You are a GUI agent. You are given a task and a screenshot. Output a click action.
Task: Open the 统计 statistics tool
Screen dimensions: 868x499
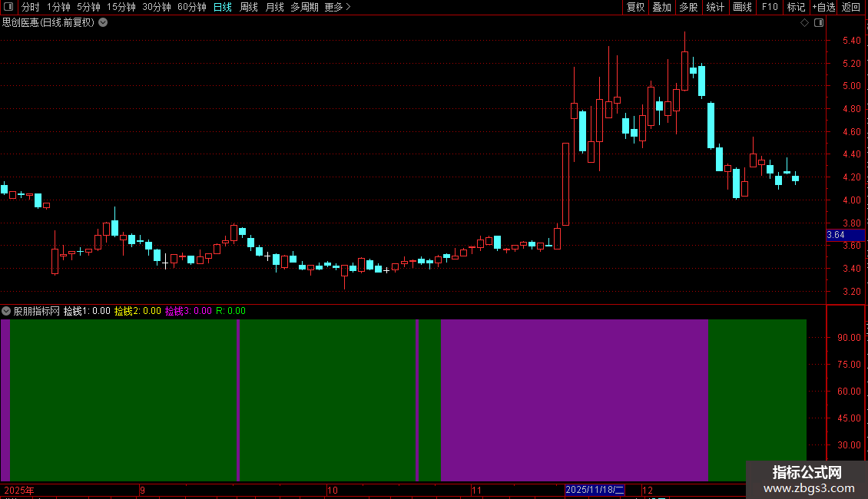pos(715,7)
